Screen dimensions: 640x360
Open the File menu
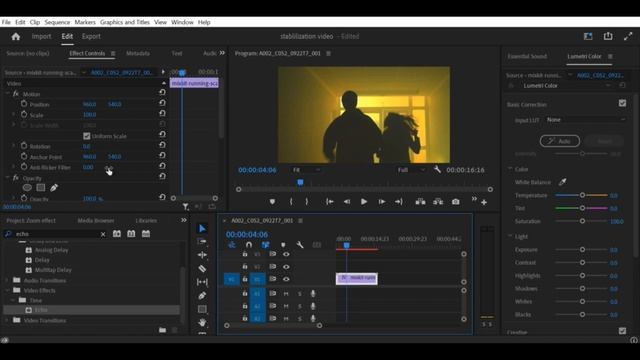click(6, 22)
